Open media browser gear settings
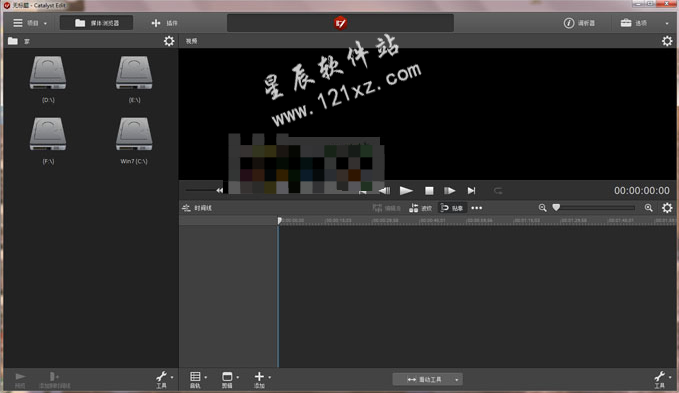The height and width of the screenshot is (393, 679). pyautogui.click(x=169, y=41)
